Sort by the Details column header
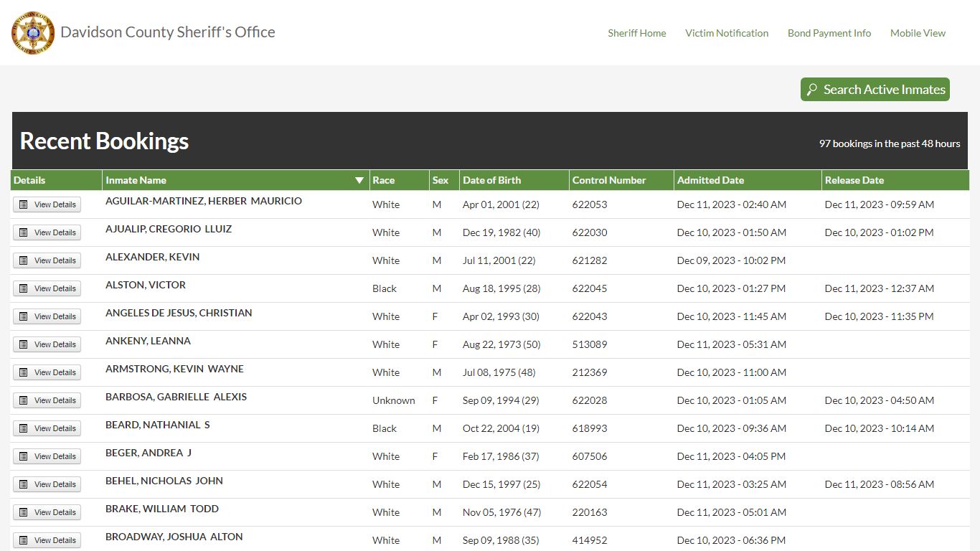Viewport: 980px width, 551px height. (x=57, y=180)
